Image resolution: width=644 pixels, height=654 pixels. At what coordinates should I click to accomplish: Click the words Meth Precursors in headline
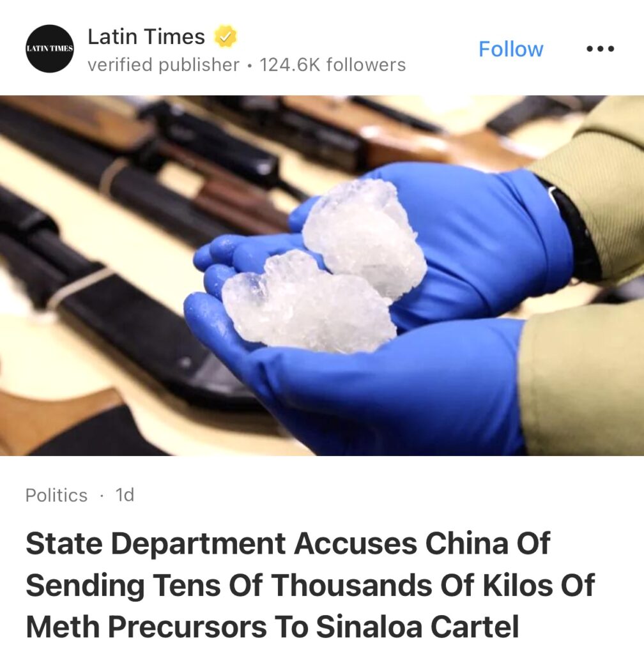(x=146, y=626)
